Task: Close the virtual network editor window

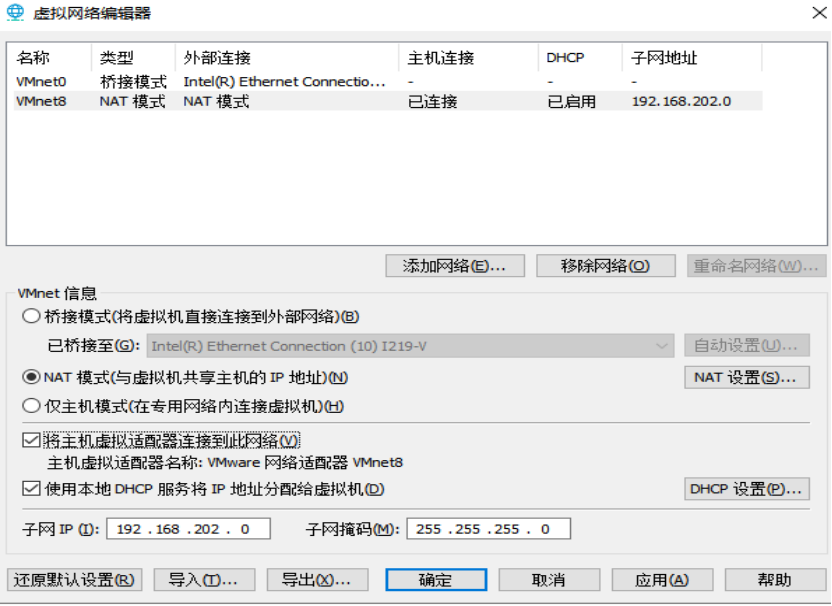Action: (x=819, y=13)
